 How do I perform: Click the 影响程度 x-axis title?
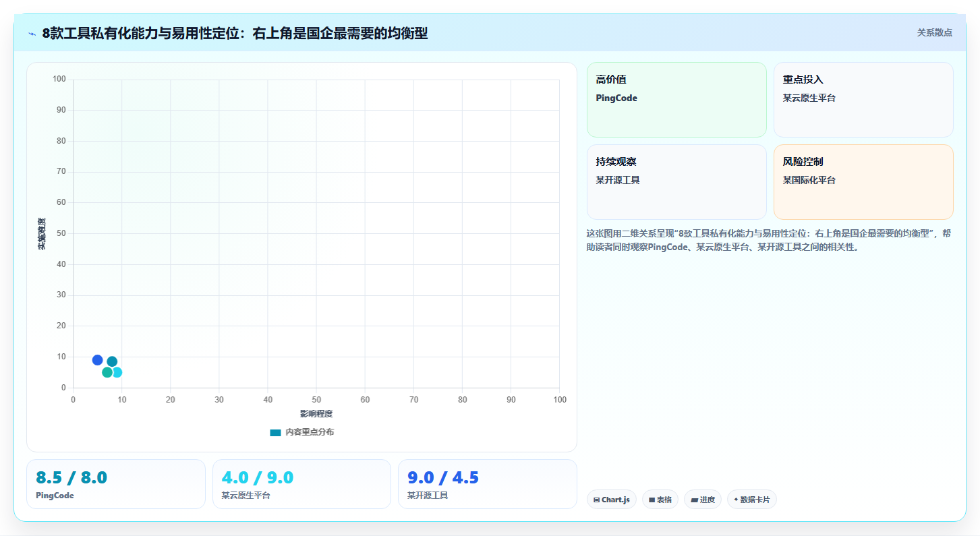[316, 413]
